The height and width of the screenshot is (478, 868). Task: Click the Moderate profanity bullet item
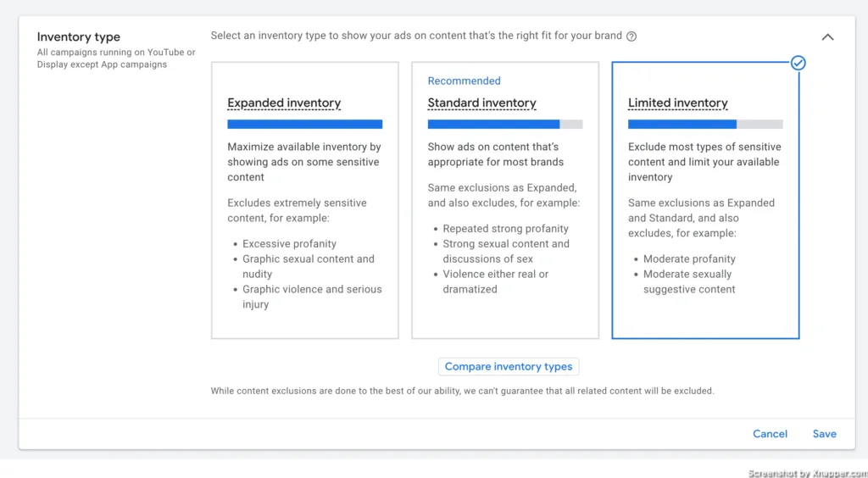(x=689, y=259)
